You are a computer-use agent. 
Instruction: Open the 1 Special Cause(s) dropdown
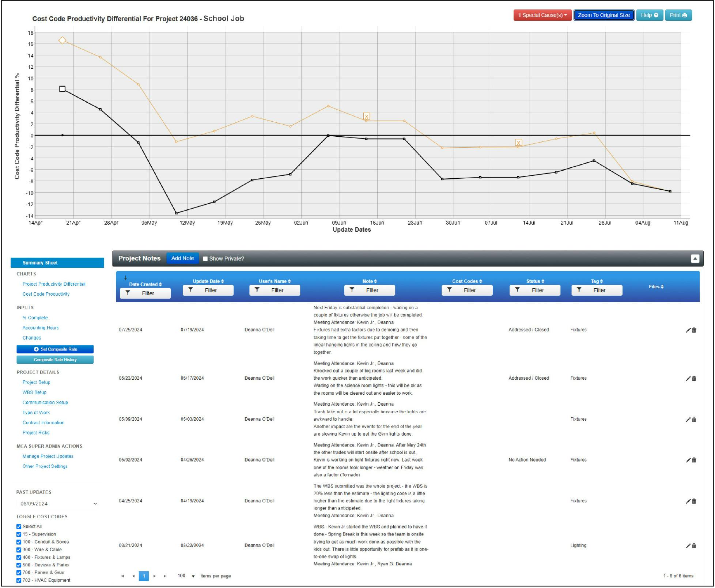pos(543,15)
